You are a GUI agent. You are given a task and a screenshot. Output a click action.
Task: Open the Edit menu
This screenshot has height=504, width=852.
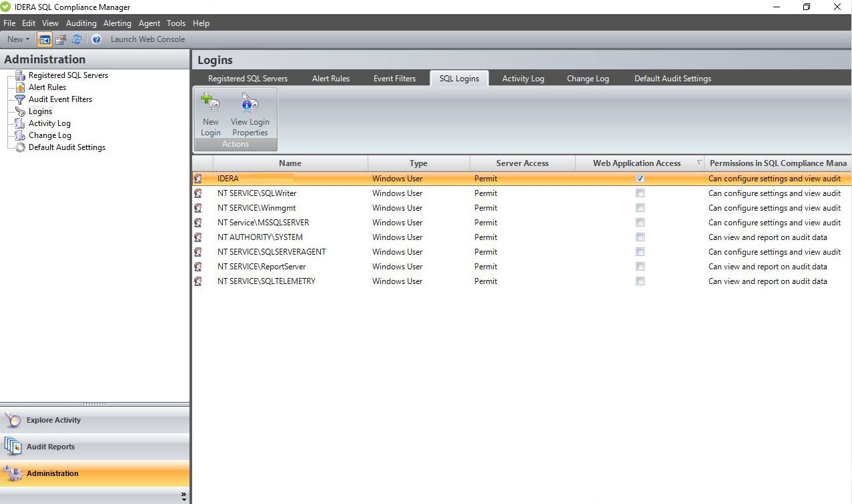click(29, 23)
